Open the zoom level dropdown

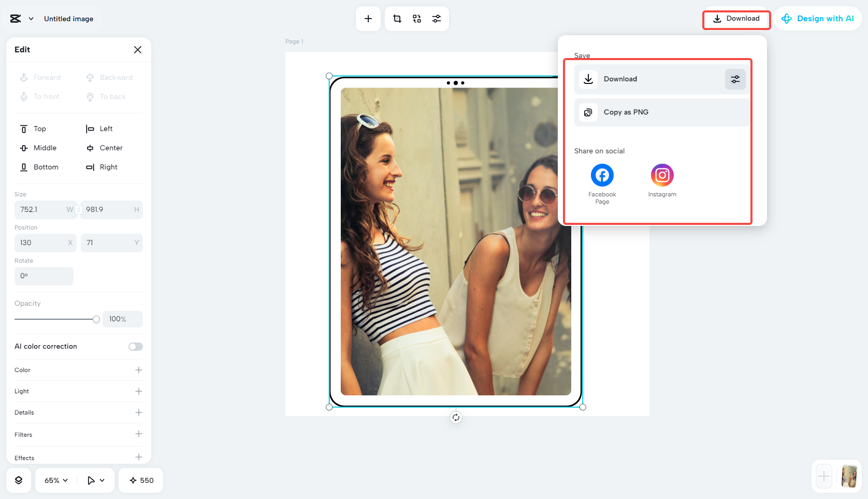pos(54,480)
